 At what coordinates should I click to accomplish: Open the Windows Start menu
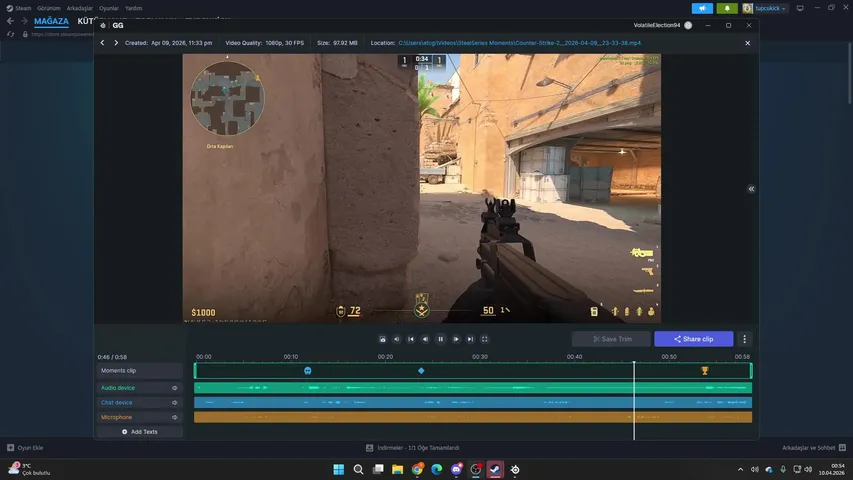coord(338,469)
